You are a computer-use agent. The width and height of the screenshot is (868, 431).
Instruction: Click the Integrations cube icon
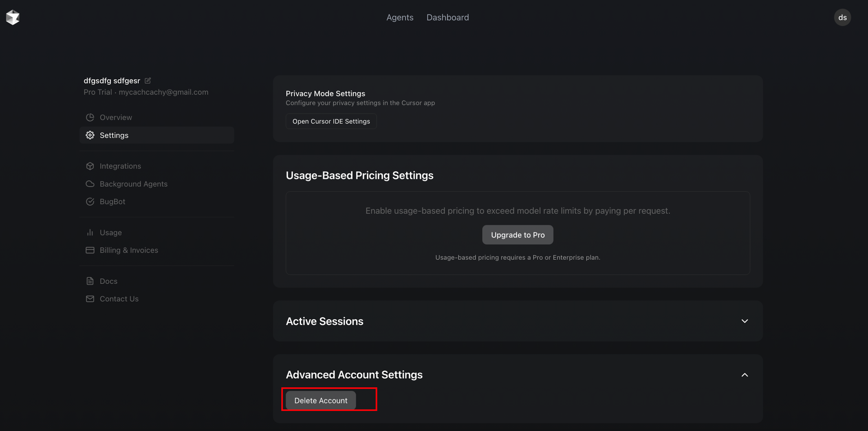(90, 166)
